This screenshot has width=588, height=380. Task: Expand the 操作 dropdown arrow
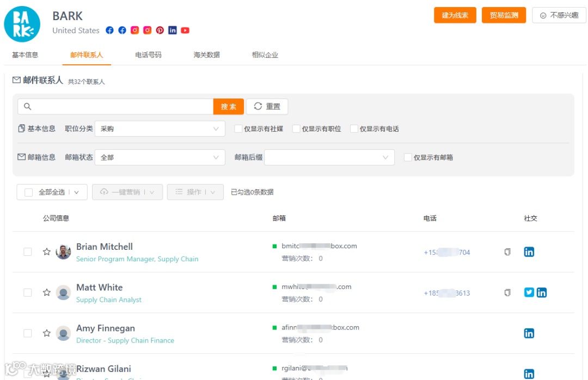pyautogui.click(x=213, y=192)
